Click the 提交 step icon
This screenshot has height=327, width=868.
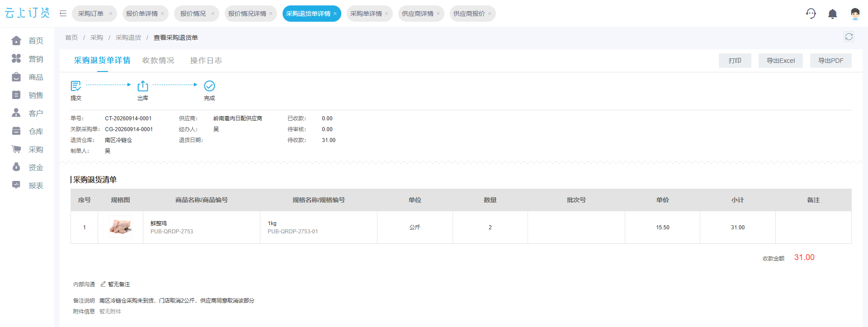click(x=76, y=86)
